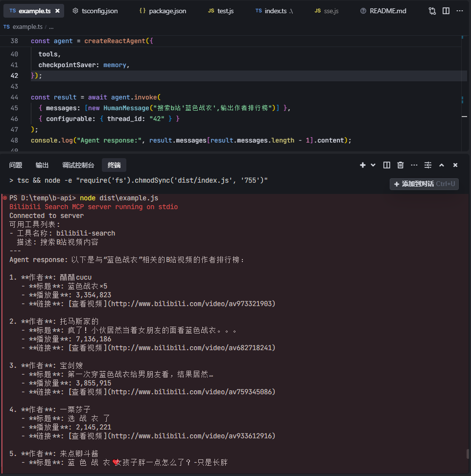Split the terminal panel
Screen dimensions: 471x476
(x=387, y=165)
